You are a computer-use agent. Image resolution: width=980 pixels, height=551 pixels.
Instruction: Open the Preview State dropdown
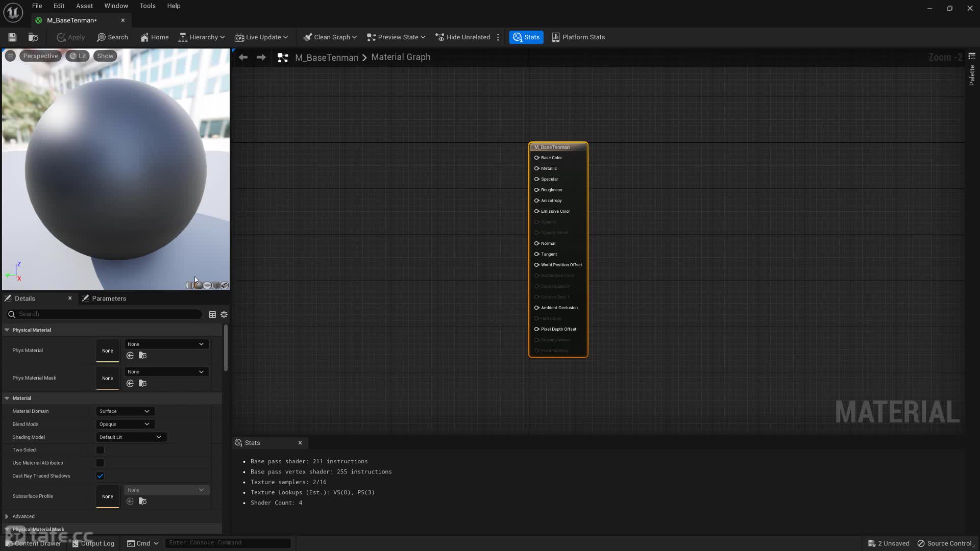coord(396,37)
